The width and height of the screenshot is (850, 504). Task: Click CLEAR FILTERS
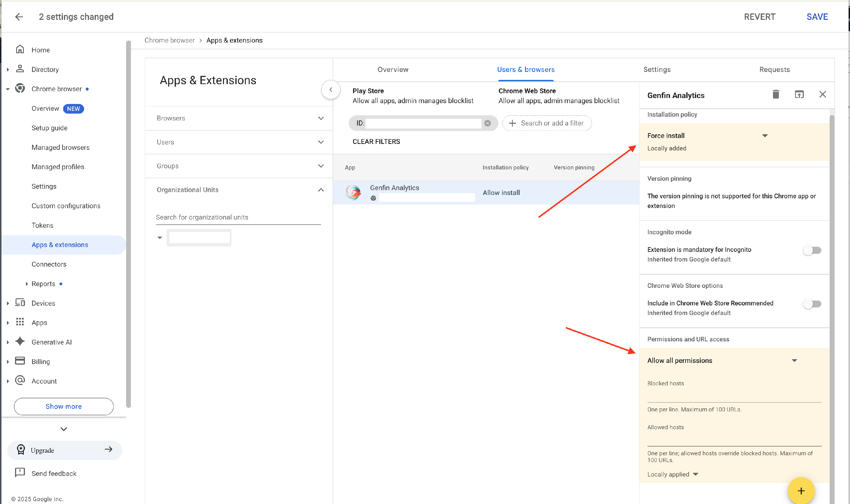point(376,142)
